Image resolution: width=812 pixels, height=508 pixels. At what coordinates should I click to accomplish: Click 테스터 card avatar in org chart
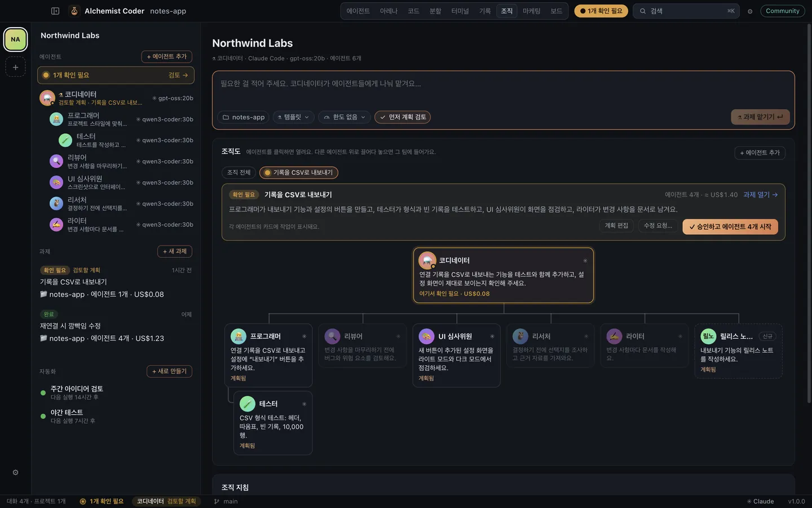pyautogui.click(x=248, y=404)
